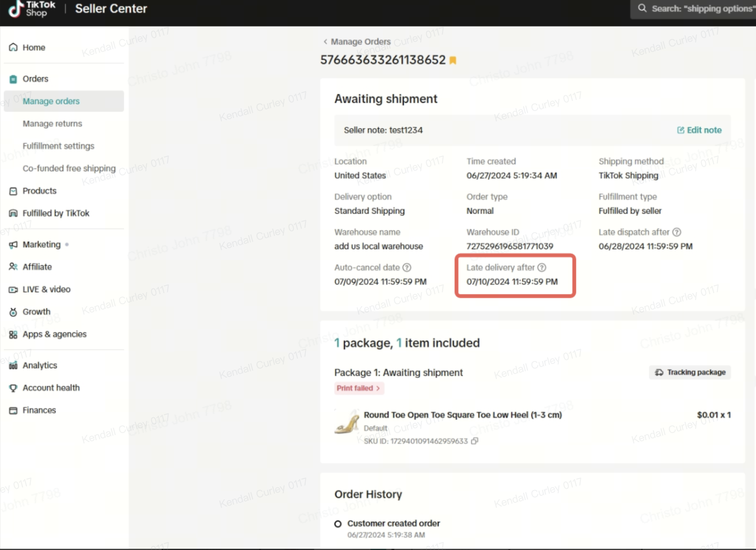Click the copy icon next to SKU ID
Screen dimensions: 756x550
point(475,441)
